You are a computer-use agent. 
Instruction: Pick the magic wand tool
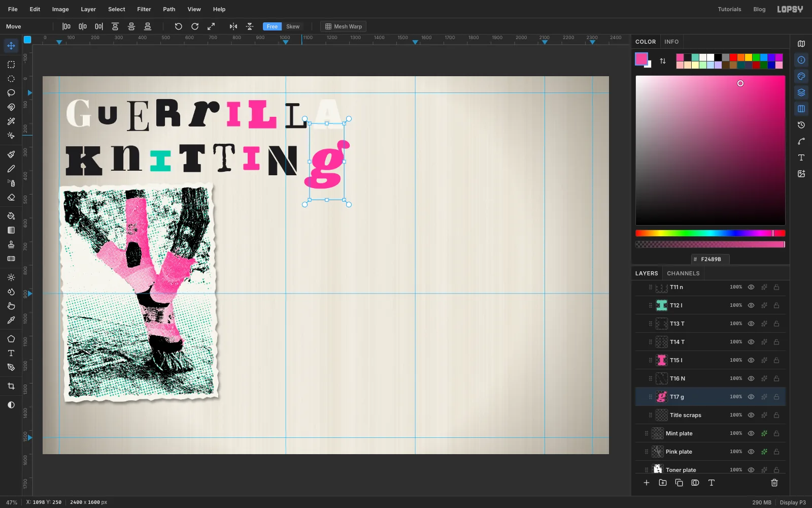[11, 121]
